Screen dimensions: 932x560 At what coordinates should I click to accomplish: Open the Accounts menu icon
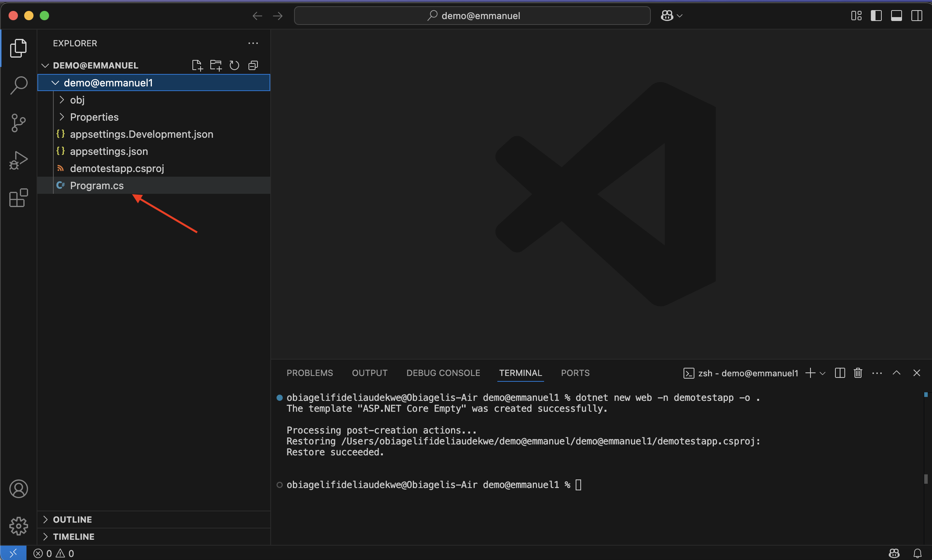coord(18,489)
